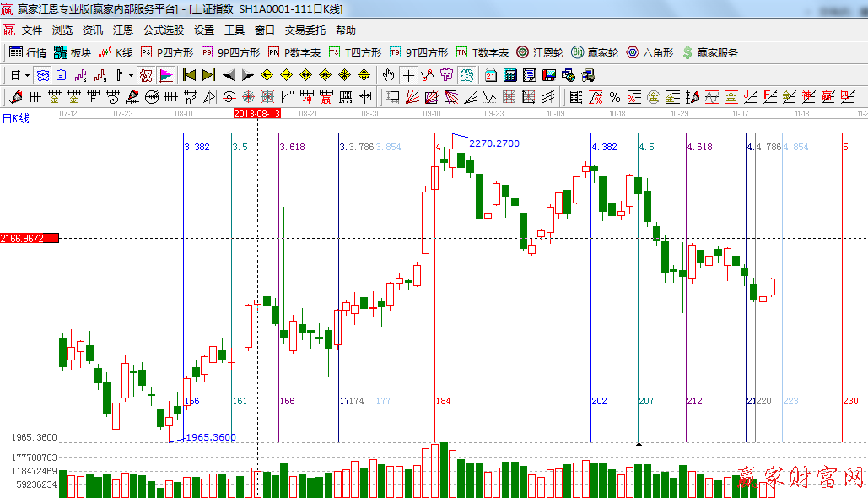Toggle the pressed blue wave-pattern button
Screen dimensions: 868x498
pyautogui.click(x=42, y=75)
